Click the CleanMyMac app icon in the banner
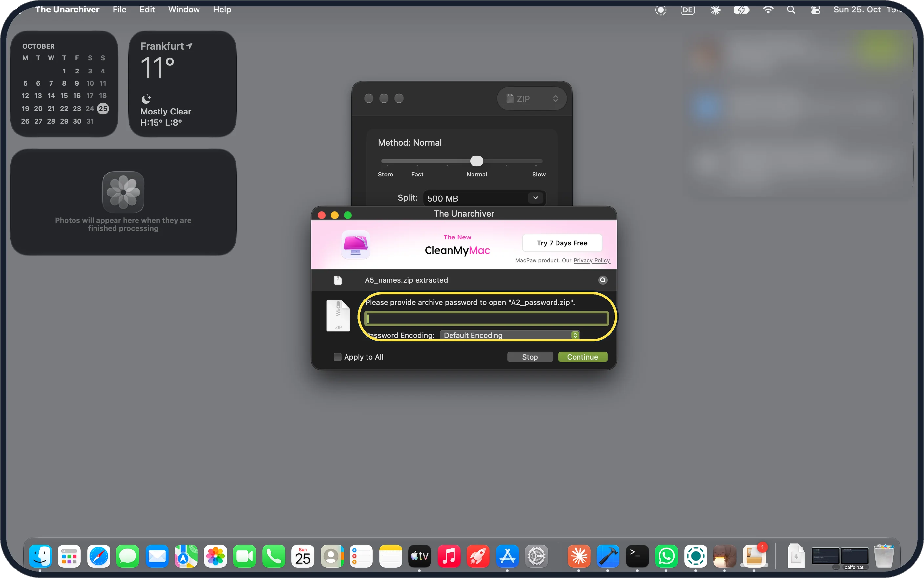 coord(355,245)
